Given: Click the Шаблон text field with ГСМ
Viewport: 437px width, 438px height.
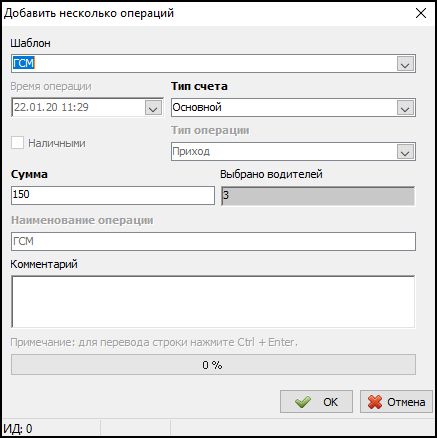Looking at the screenshot, I should tap(203, 64).
